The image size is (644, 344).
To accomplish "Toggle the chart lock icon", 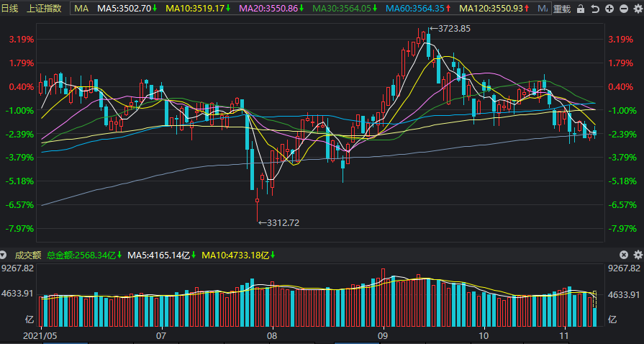I will pos(581,9).
